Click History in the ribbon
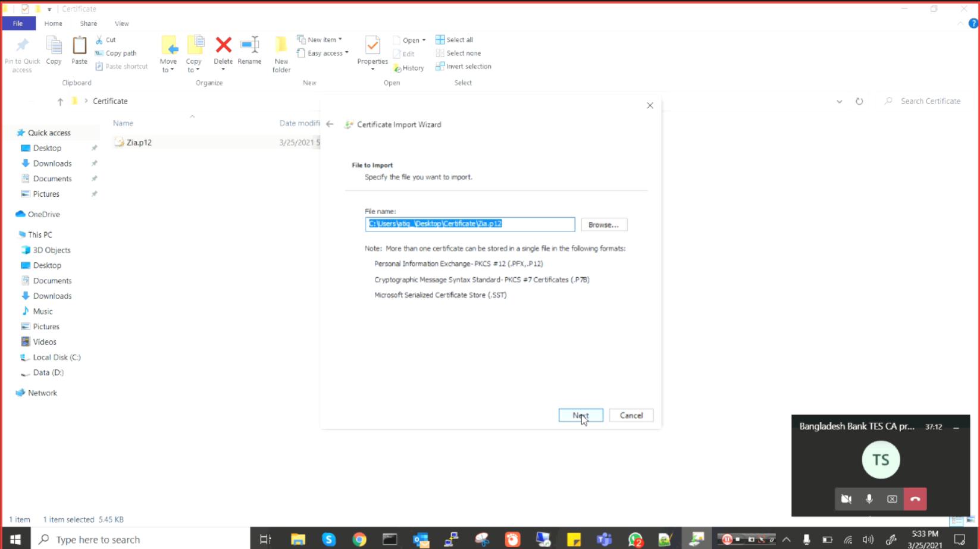Image resolution: width=980 pixels, height=549 pixels. (409, 68)
